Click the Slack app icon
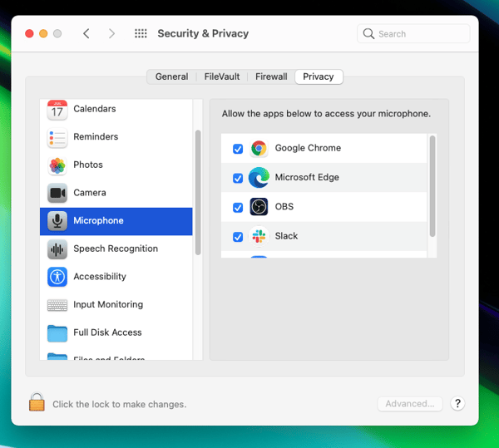The height and width of the screenshot is (448, 499). click(x=259, y=236)
